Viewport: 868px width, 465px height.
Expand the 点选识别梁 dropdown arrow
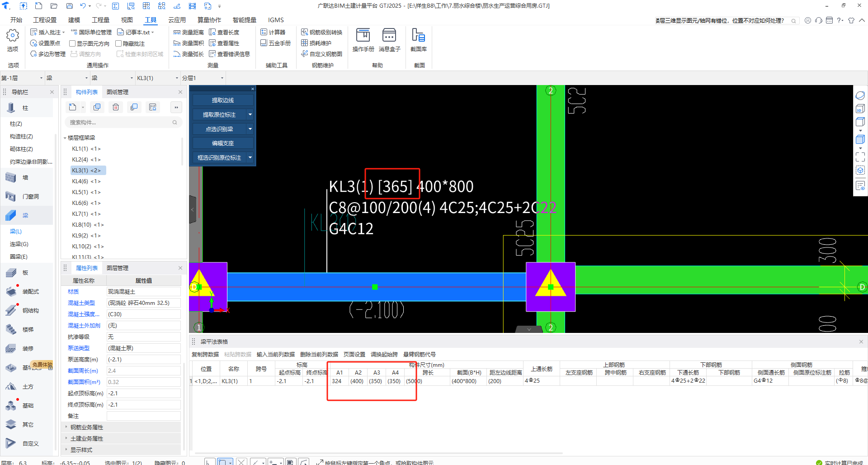pos(250,129)
